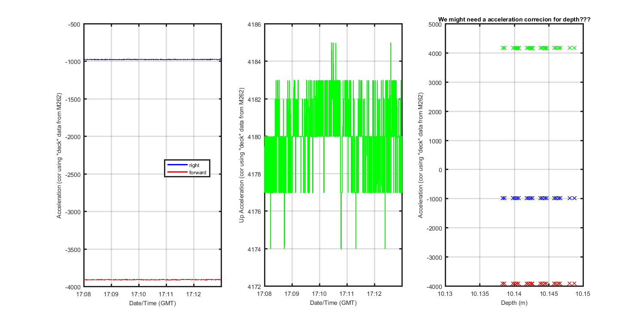Click the right plot's Acceleration y-axis label
Image resolution: width=644 pixels, height=322 pixels.
(422, 155)
